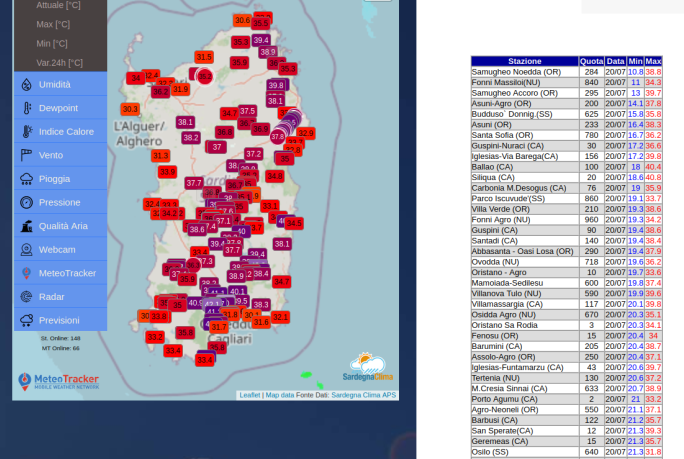Switch map layer to Vento

click(x=61, y=155)
